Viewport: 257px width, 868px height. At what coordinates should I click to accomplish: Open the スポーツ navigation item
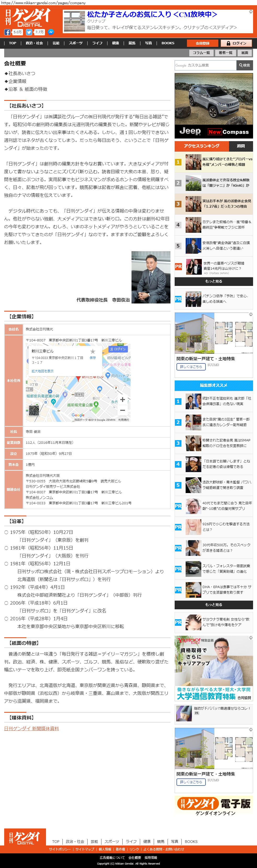pyautogui.click(x=76, y=43)
